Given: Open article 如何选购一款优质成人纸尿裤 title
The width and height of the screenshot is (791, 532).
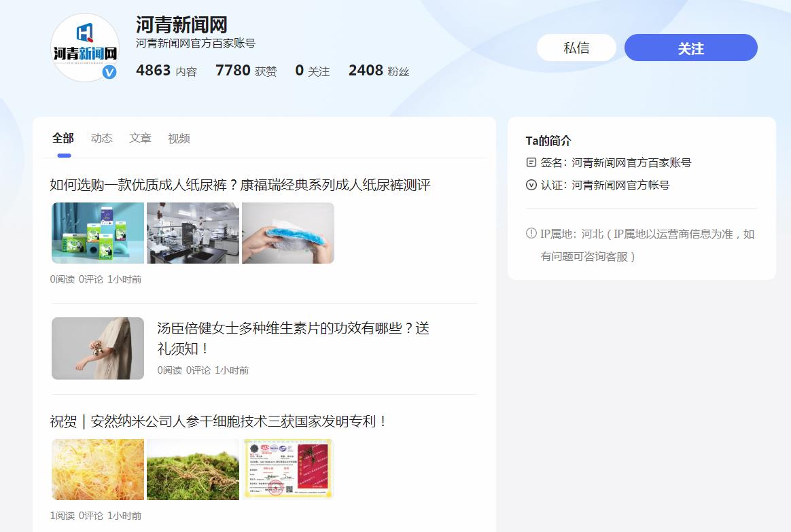Looking at the screenshot, I should (x=240, y=185).
